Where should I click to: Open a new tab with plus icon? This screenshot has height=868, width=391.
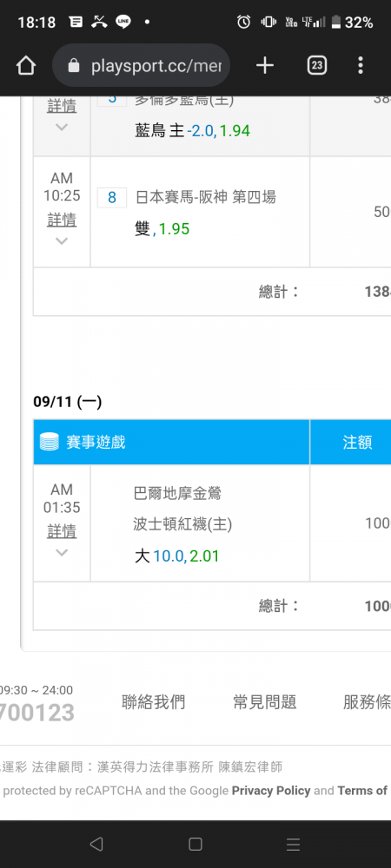(x=265, y=66)
